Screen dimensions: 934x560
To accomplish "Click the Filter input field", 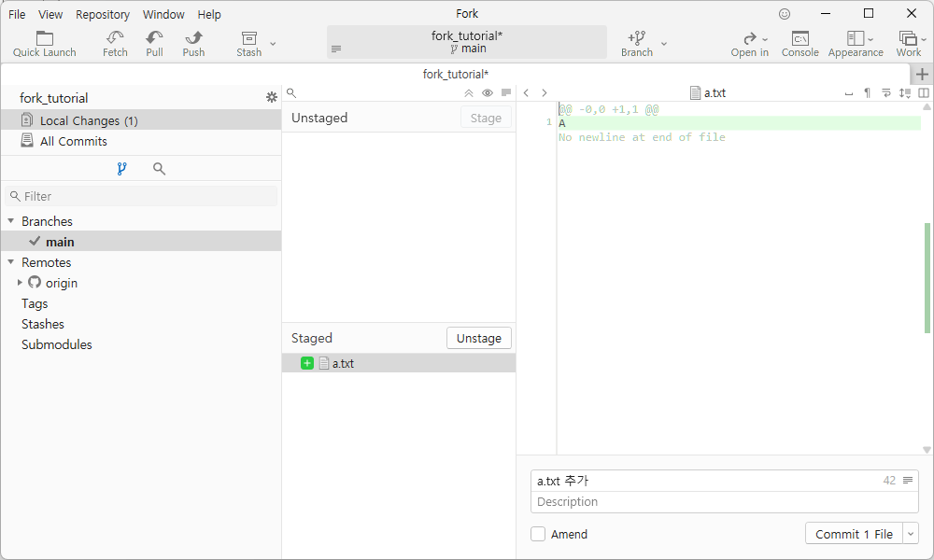I will (141, 196).
